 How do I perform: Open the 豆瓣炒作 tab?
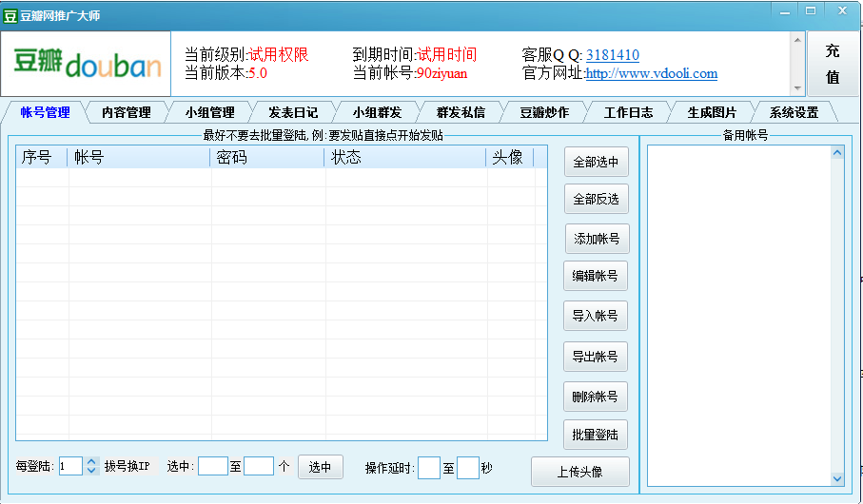click(x=544, y=112)
